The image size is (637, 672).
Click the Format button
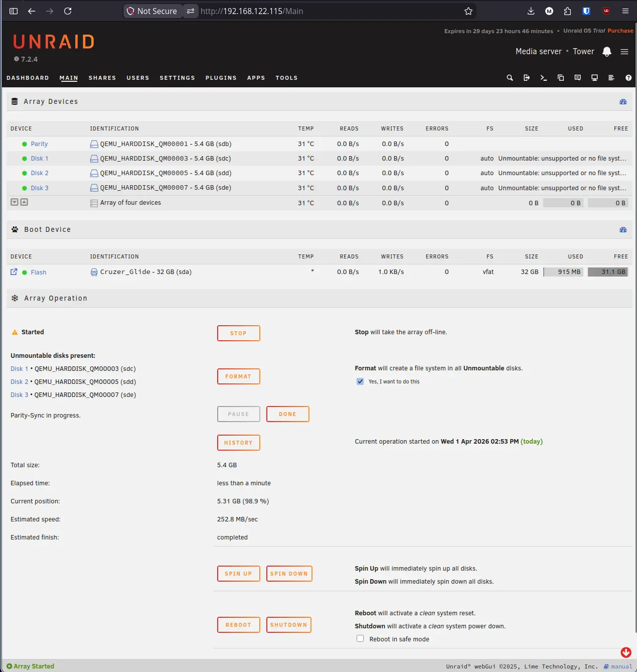(239, 376)
